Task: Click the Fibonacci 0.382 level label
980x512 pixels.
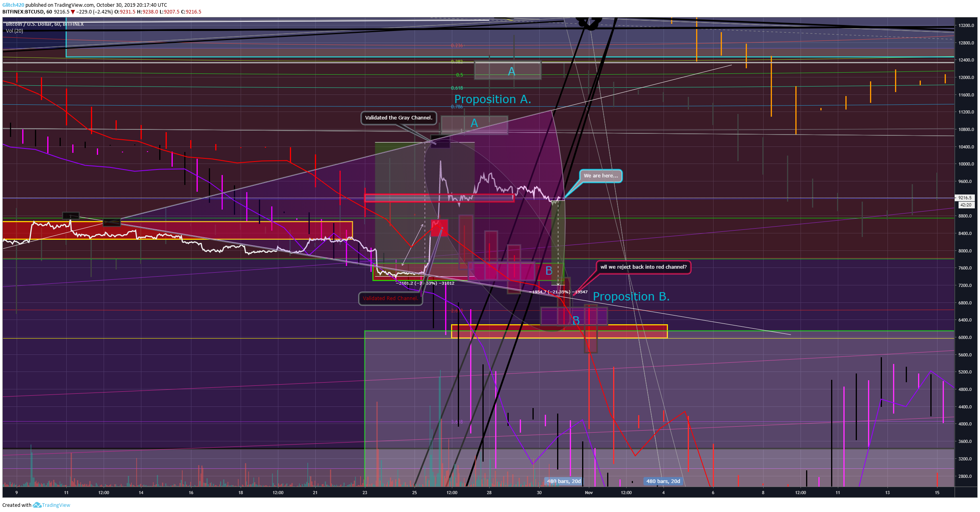Action: click(457, 62)
